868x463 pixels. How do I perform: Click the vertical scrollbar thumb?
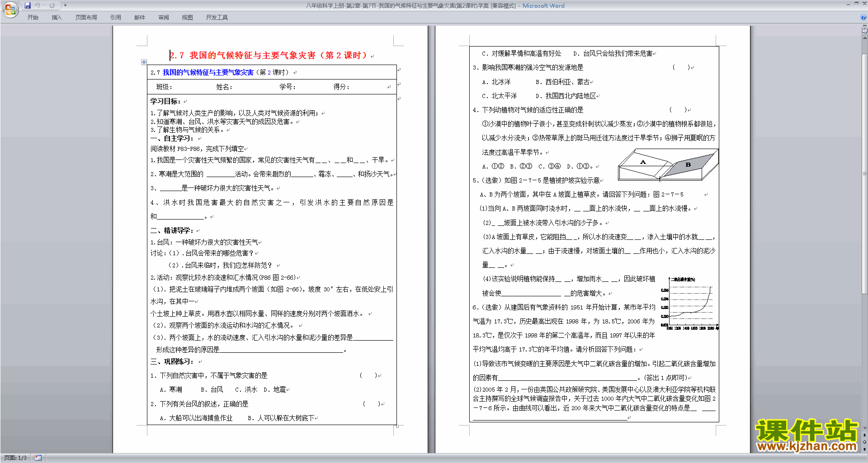pyautogui.click(x=864, y=174)
